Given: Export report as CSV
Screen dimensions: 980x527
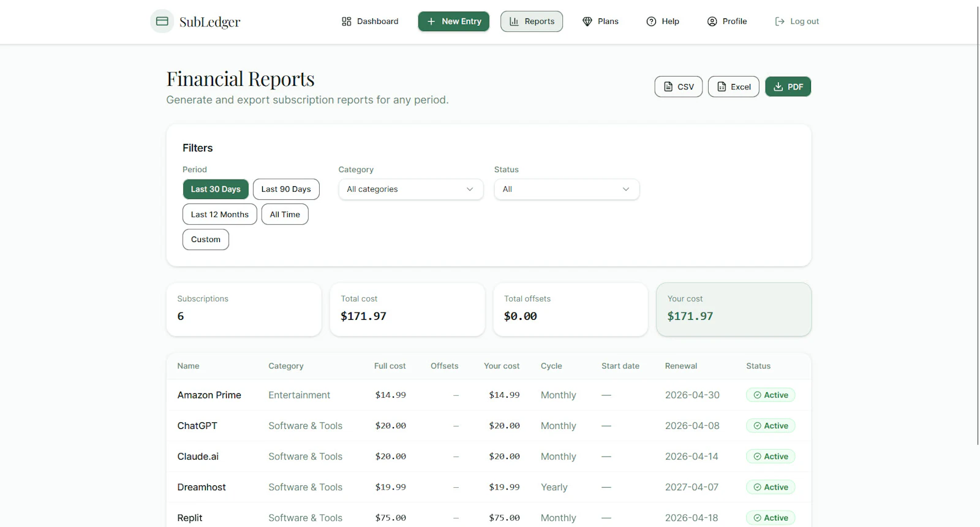Looking at the screenshot, I should coord(679,87).
